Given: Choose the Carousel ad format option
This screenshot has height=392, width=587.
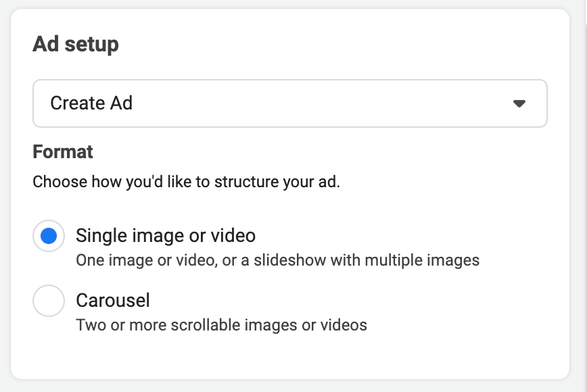Looking at the screenshot, I should coord(49,301).
